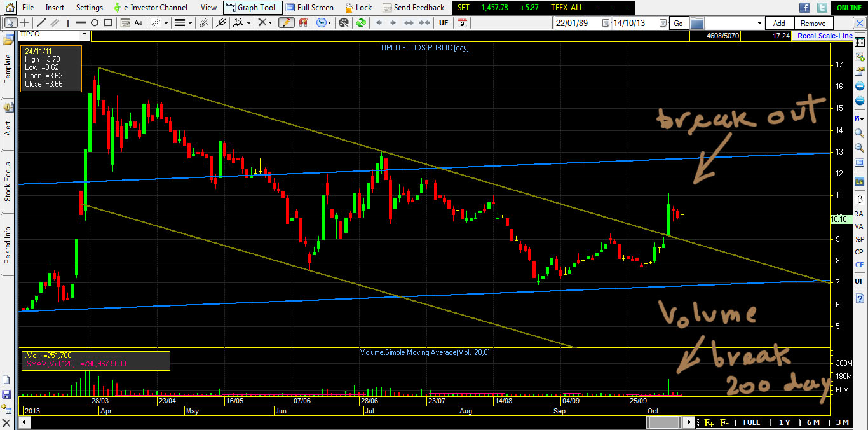Click the scroll-left arrow at chart bottom
This screenshot has height=430, width=868.
tap(25, 422)
